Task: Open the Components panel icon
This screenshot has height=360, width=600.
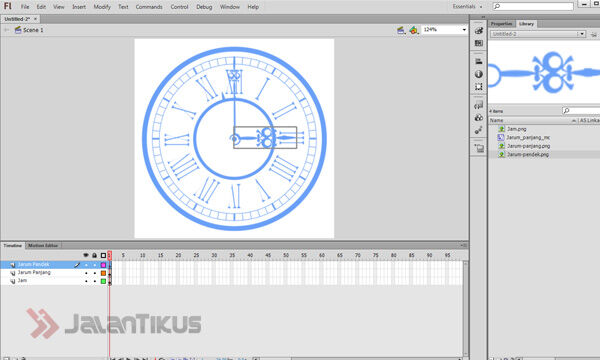Action: [479, 118]
